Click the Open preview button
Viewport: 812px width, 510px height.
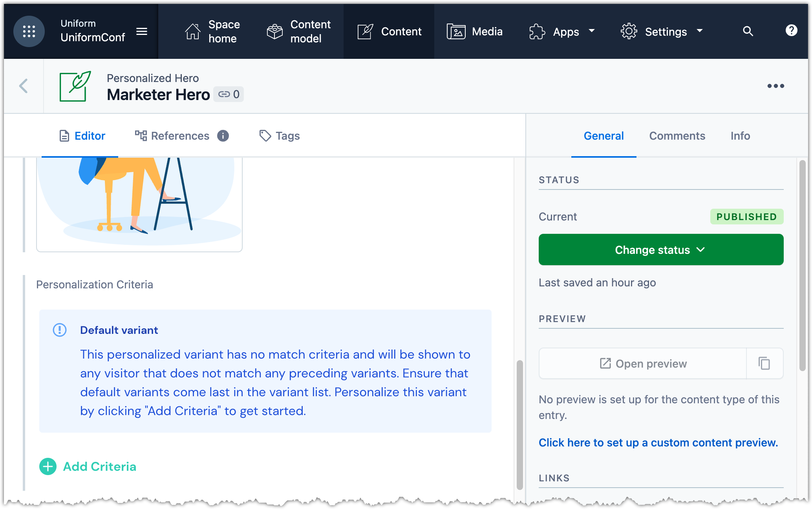point(643,364)
